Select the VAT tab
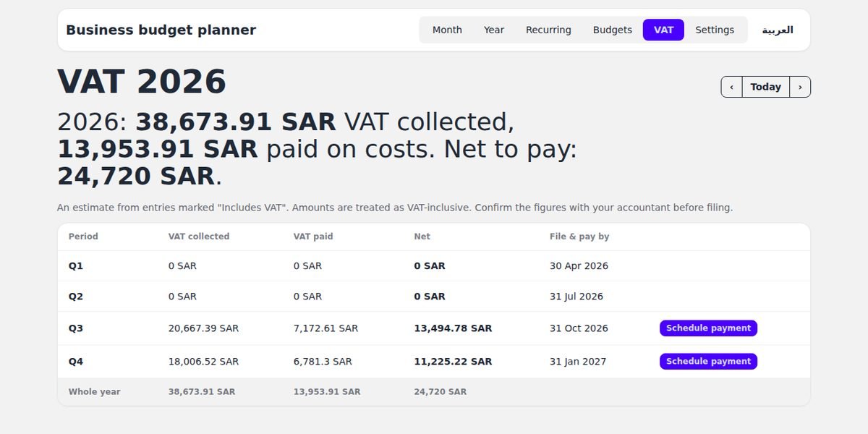This screenshot has width=868, height=434. click(x=663, y=30)
